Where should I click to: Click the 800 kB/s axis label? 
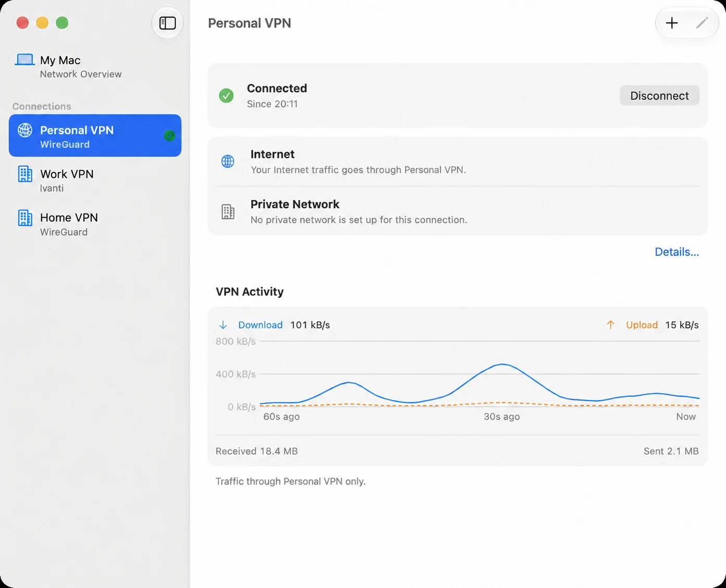tap(236, 342)
